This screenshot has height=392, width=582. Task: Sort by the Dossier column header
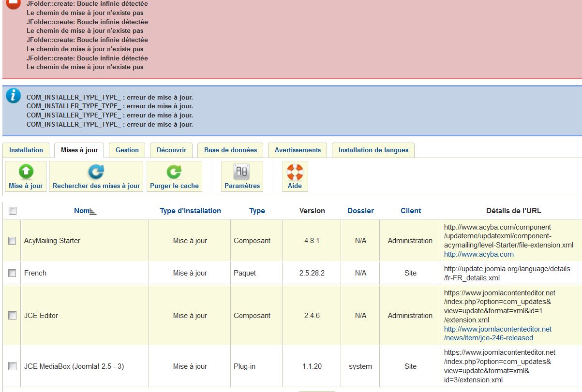(x=360, y=211)
